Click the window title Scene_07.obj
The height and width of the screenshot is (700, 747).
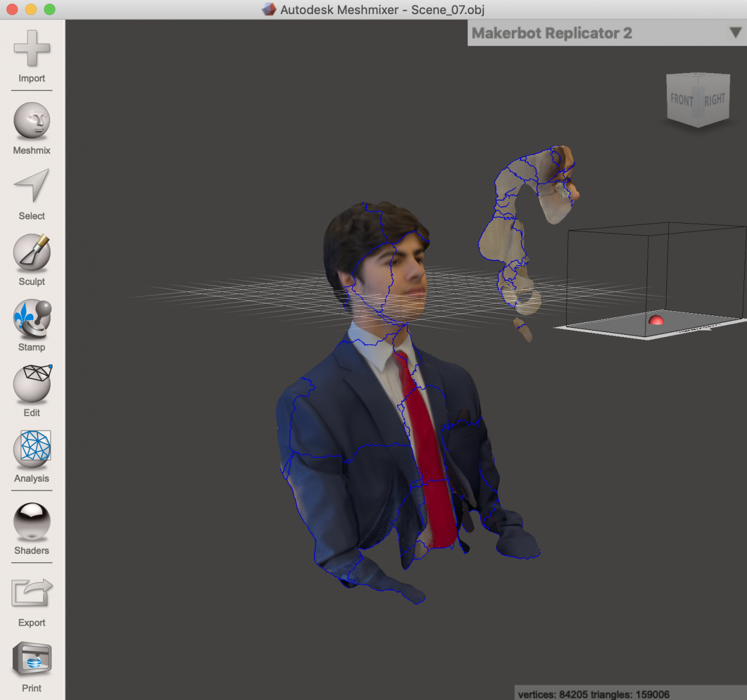click(448, 10)
